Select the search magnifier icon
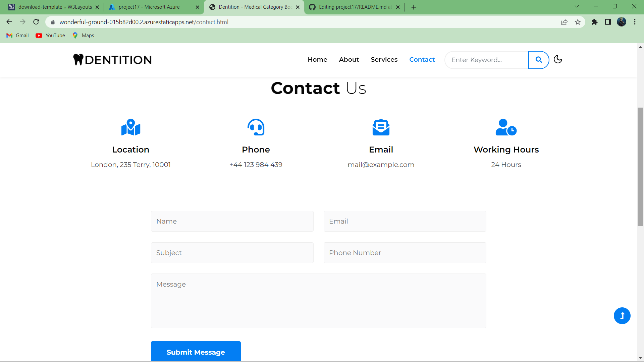This screenshot has height=362, width=644. [538, 60]
